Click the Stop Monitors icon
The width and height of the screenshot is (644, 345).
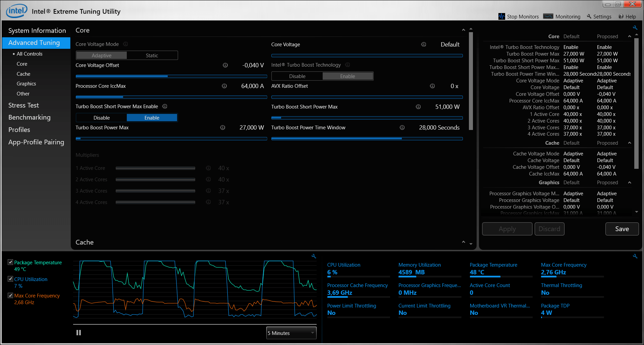click(x=501, y=16)
